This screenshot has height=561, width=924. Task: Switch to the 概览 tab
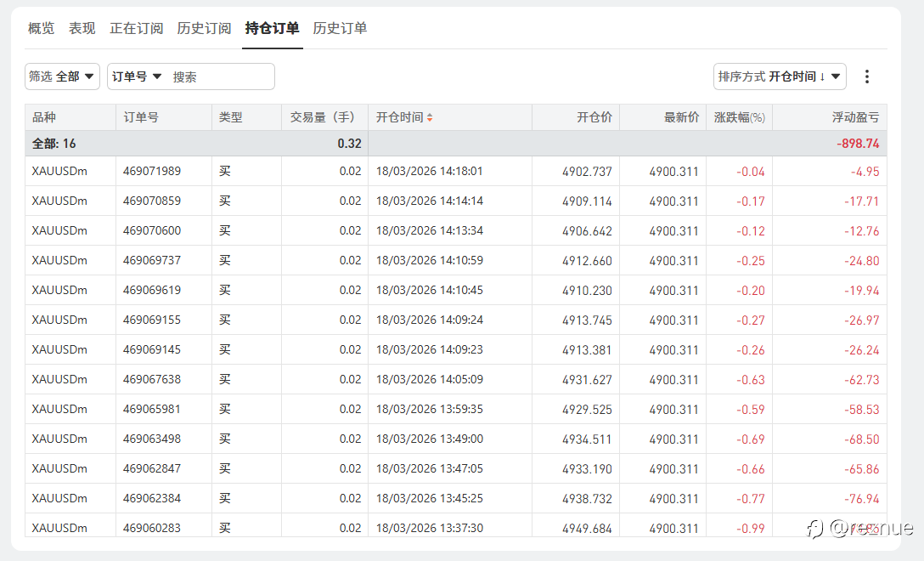[41, 28]
